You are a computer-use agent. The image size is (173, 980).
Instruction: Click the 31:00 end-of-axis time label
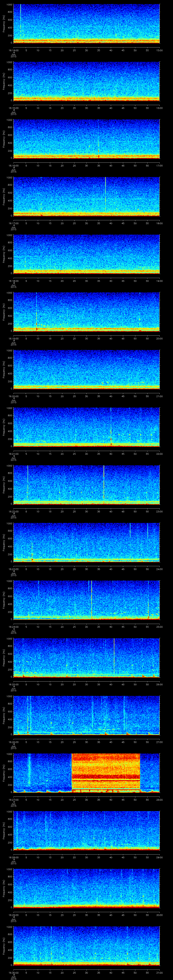[160, 973]
